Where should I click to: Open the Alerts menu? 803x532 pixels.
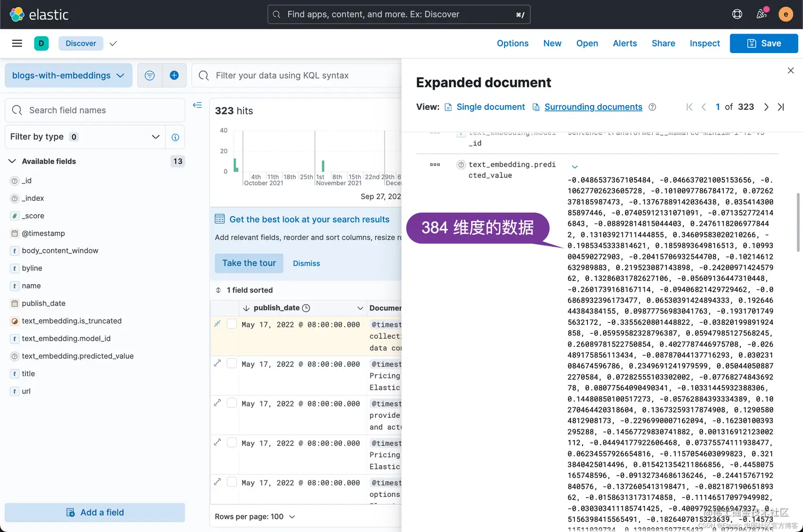pos(625,44)
